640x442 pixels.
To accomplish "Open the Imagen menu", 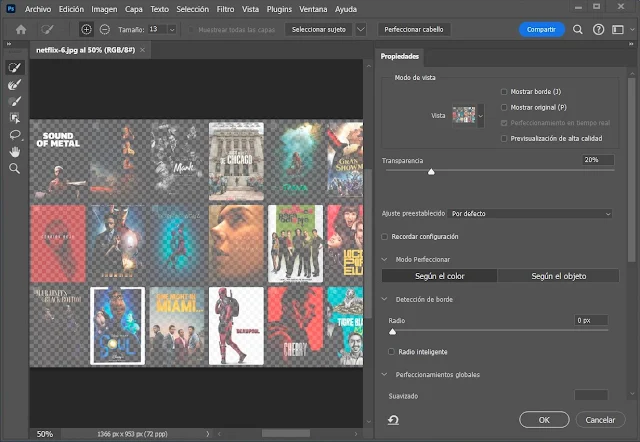I will coord(104,9).
